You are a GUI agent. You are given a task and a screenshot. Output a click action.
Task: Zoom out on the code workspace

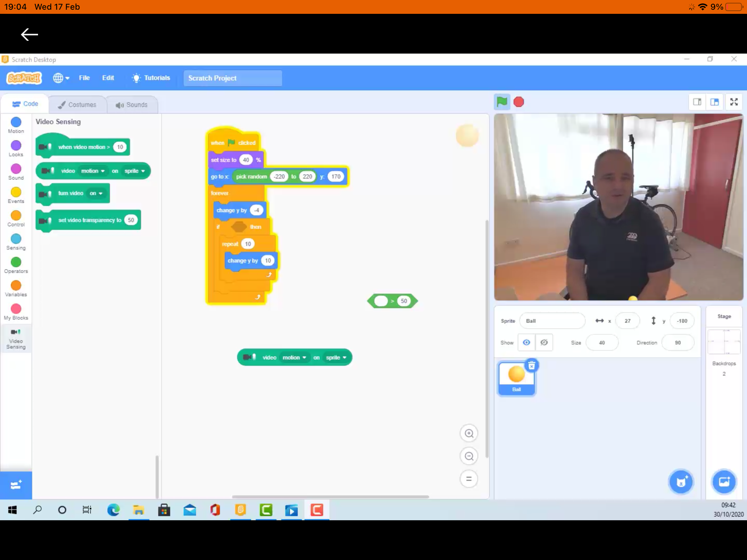pyautogui.click(x=469, y=456)
